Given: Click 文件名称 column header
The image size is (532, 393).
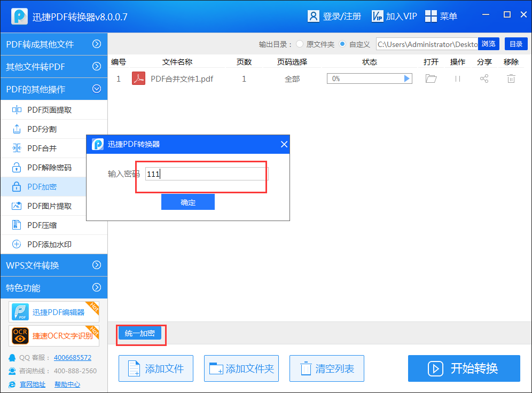Looking at the screenshot, I should coord(177,62).
